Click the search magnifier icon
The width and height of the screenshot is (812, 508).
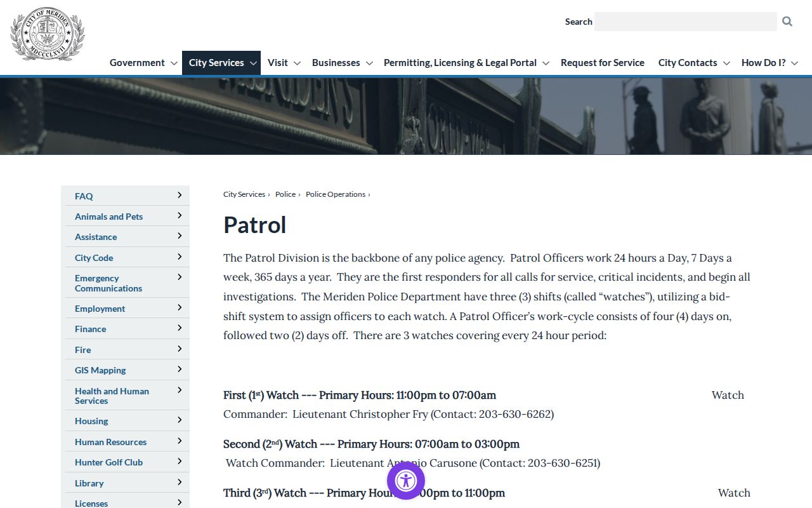787,22
